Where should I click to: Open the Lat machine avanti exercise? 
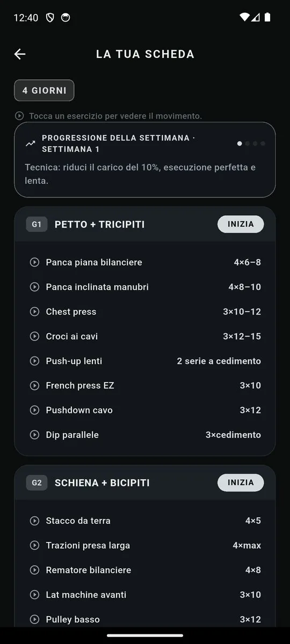coord(145,595)
